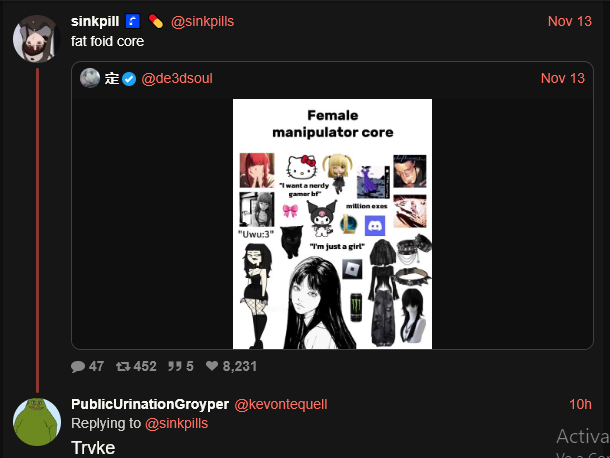Open the Nov 13 timestamp on sinkpill's tweet
The image size is (610, 458).
570,21
